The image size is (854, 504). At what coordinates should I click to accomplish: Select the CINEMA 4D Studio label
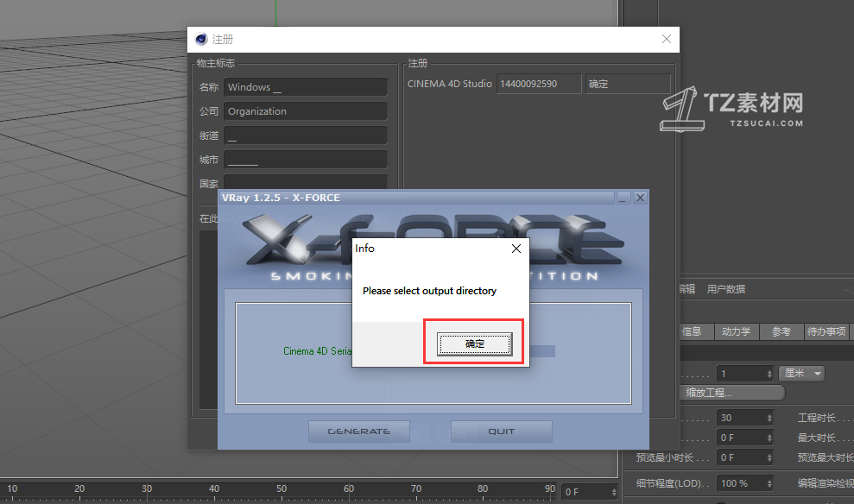point(449,84)
